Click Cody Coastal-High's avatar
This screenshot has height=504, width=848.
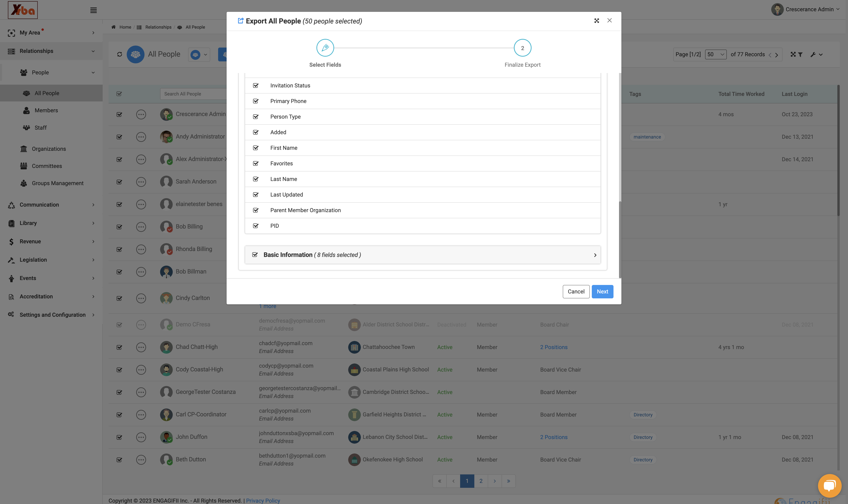pos(166,369)
